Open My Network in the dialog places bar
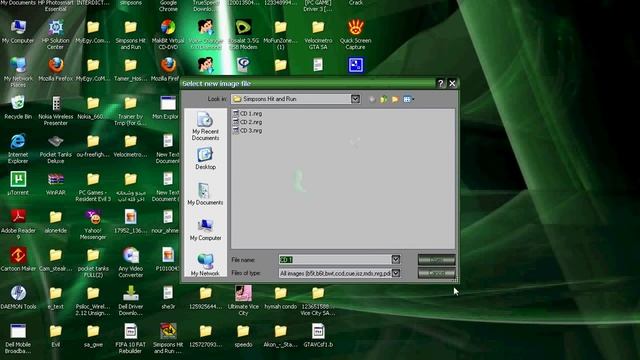640x360 pixels. (x=205, y=264)
